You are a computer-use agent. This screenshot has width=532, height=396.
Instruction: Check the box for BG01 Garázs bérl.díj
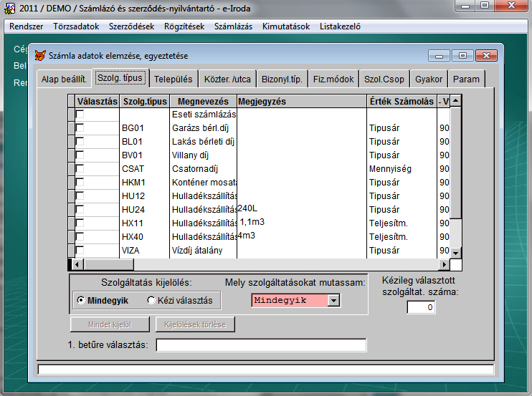coord(80,128)
